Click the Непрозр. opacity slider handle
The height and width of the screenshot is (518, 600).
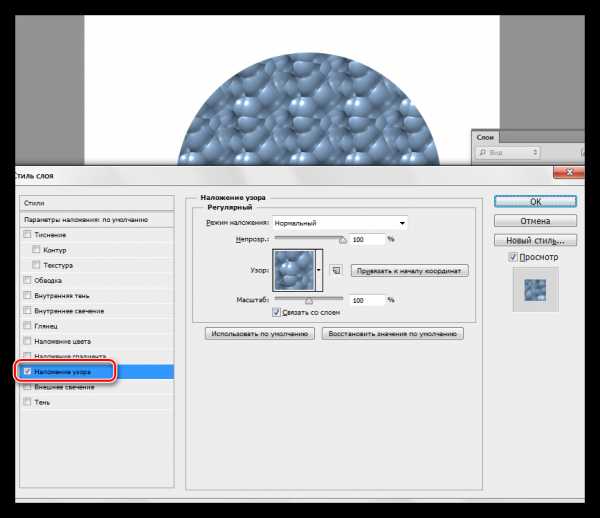point(342,240)
